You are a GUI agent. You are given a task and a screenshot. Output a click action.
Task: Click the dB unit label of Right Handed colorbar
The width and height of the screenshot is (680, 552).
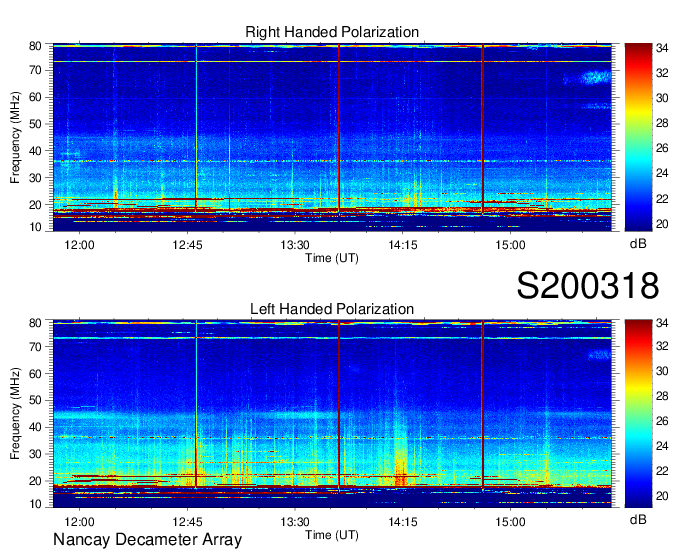(638, 244)
